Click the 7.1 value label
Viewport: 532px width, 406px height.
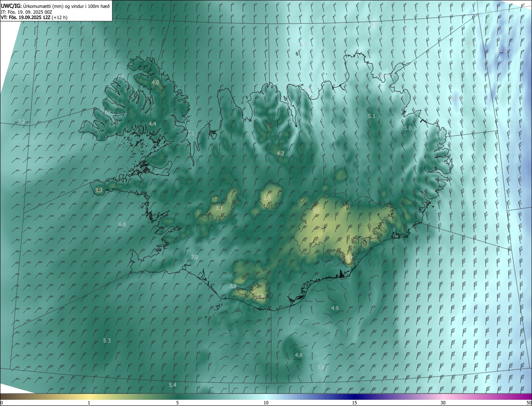(x=191, y=134)
